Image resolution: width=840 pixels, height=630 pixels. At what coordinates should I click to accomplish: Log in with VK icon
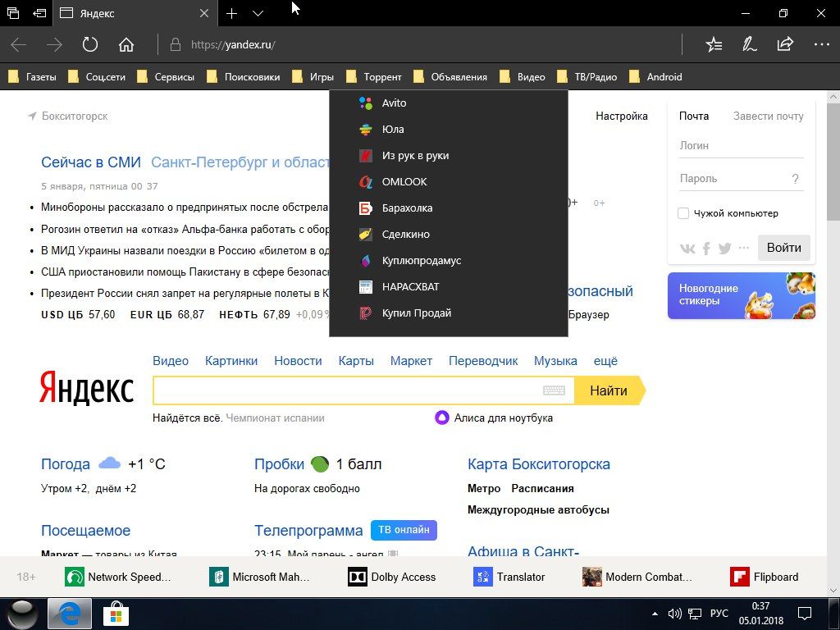(x=687, y=248)
